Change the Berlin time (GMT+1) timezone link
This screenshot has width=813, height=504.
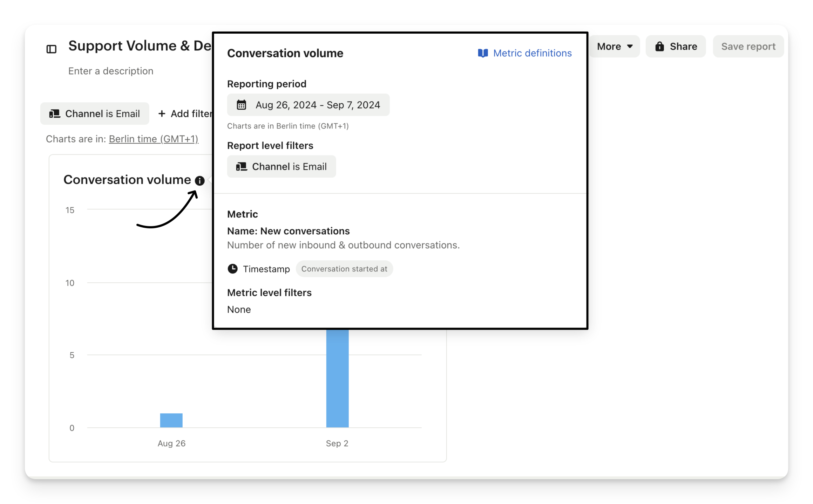click(x=154, y=139)
